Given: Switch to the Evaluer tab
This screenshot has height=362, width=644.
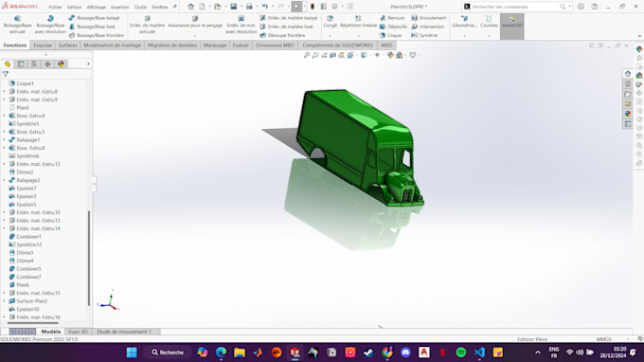Looking at the screenshot, I should 241,45.
